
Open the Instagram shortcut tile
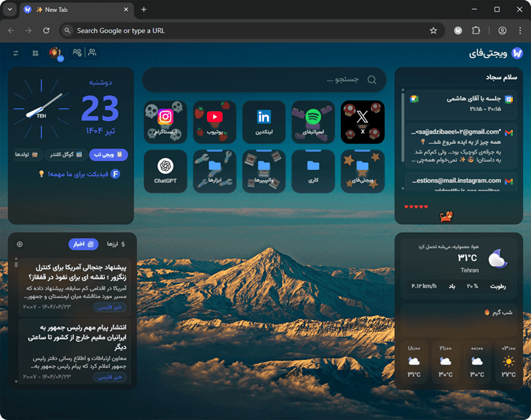pos(165,122)
